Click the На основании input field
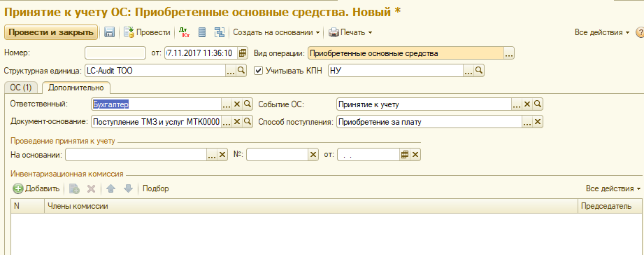644x255 pixels. [x=136, y=155]
